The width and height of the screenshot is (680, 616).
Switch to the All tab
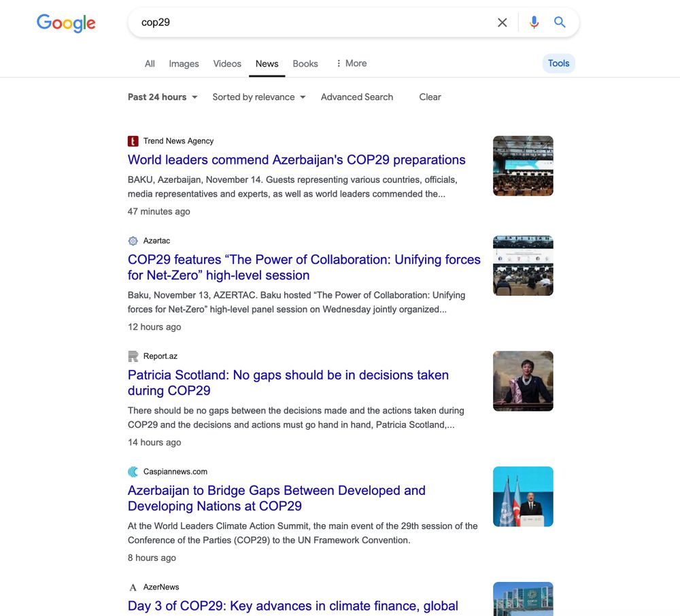pos(150,64)
